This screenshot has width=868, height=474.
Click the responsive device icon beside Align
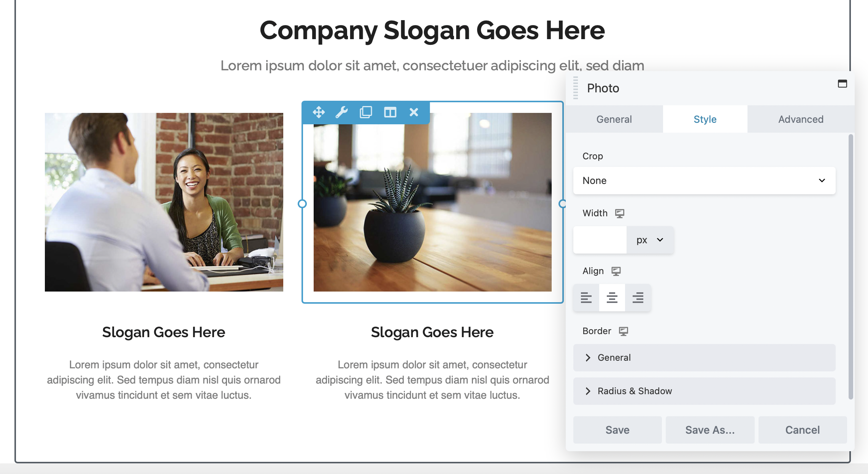616,271
